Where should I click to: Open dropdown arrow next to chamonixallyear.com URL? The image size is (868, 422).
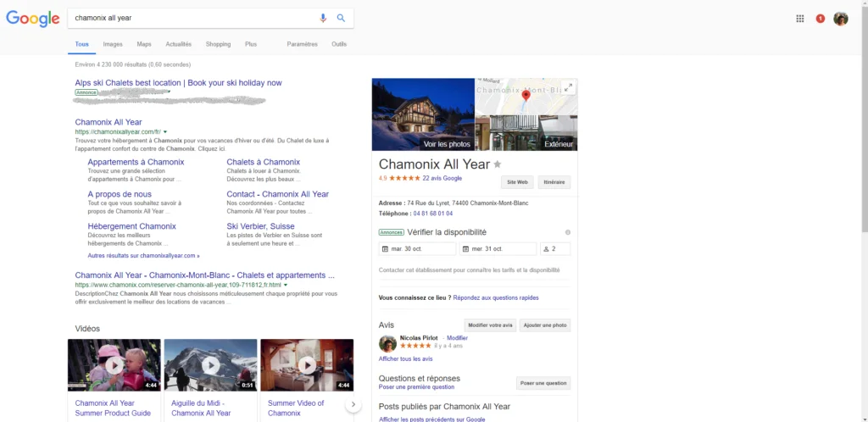coord(165,132)
